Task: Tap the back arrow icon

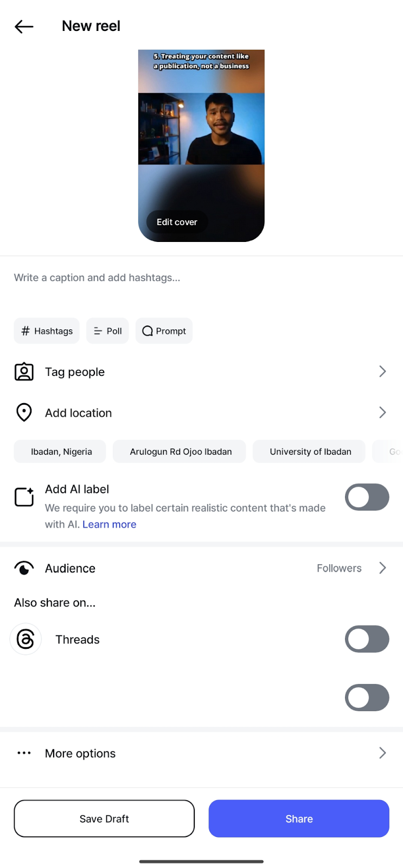Action: click(24, 27)
